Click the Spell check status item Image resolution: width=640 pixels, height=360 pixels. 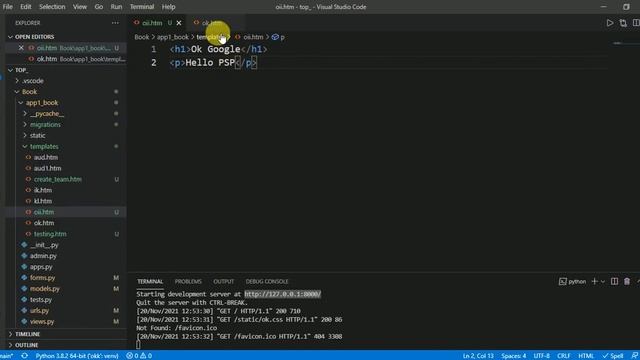[x=613, y=356]
